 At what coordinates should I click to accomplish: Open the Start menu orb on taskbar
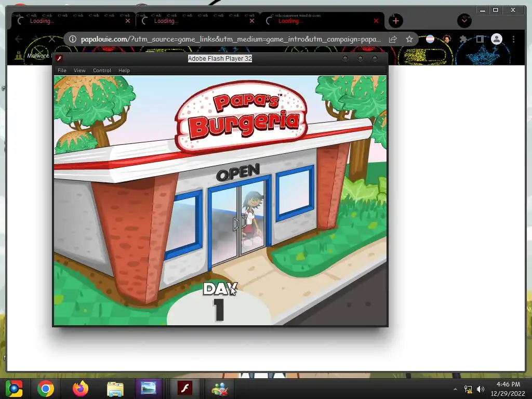14,389
